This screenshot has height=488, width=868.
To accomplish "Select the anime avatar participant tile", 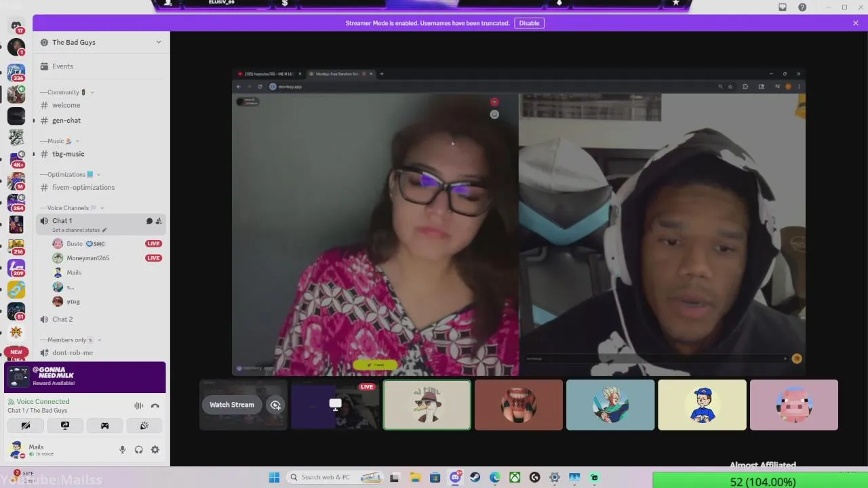I will (x=610, y=405).
